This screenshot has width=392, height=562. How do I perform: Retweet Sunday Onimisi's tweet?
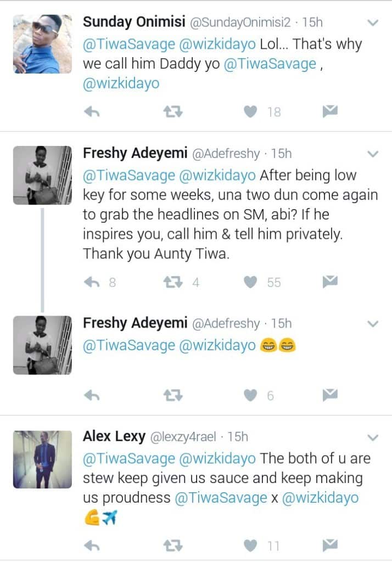(173, 112)
